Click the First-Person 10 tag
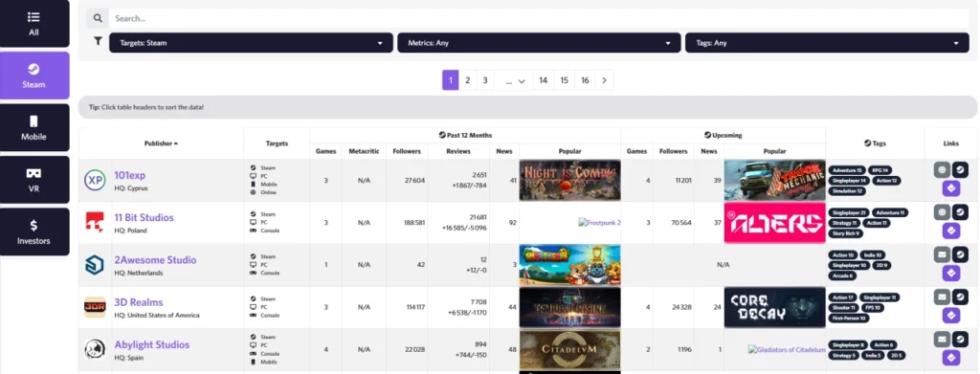 [x=849, y=318]
